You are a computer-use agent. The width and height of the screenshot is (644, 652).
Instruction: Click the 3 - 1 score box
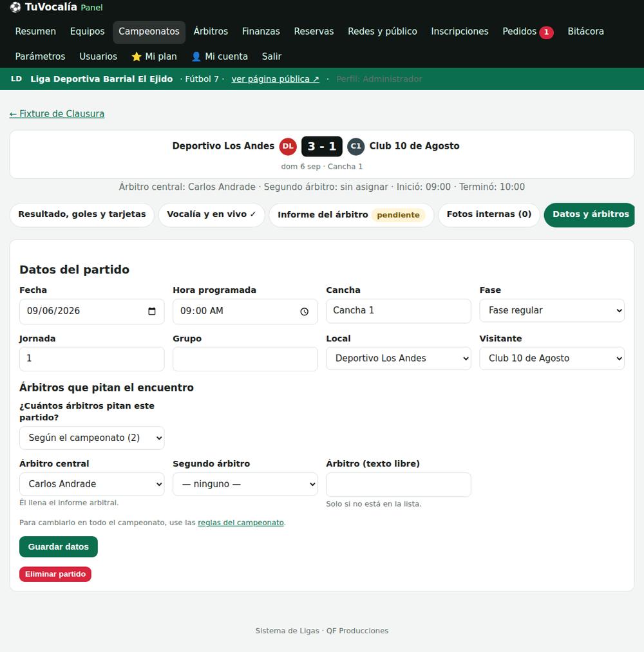tap(322, 146)
